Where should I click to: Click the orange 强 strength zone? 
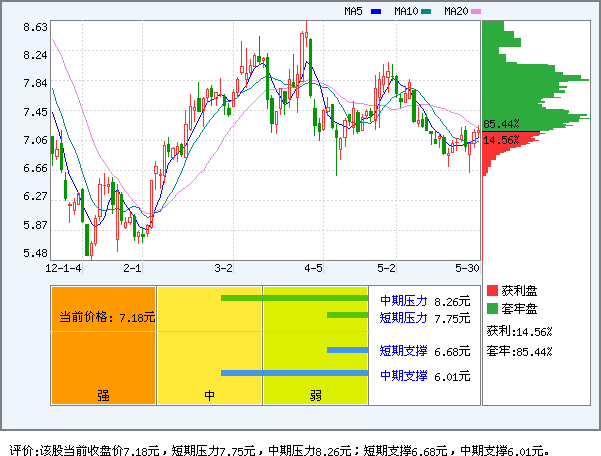click(x=102, y=394)
